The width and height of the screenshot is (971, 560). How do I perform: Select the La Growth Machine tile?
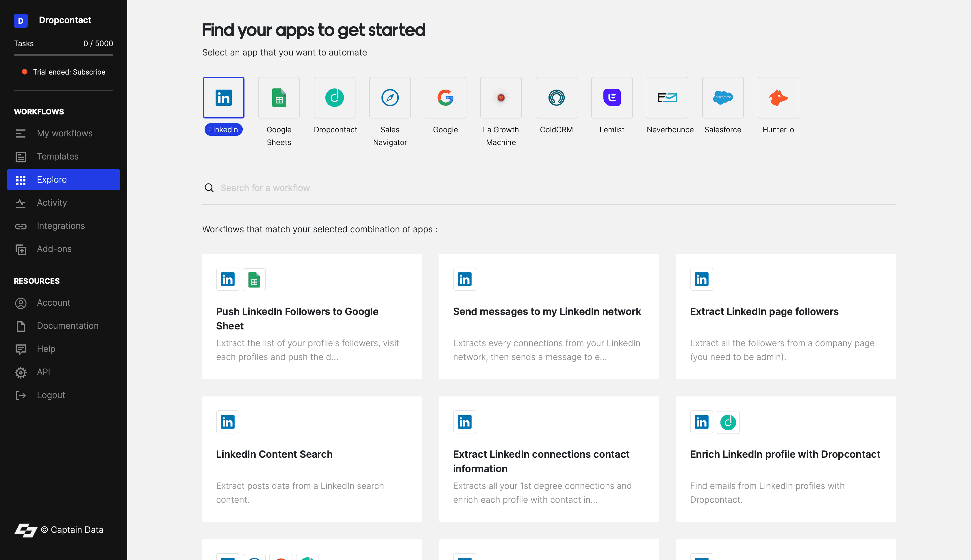(501, 98)
